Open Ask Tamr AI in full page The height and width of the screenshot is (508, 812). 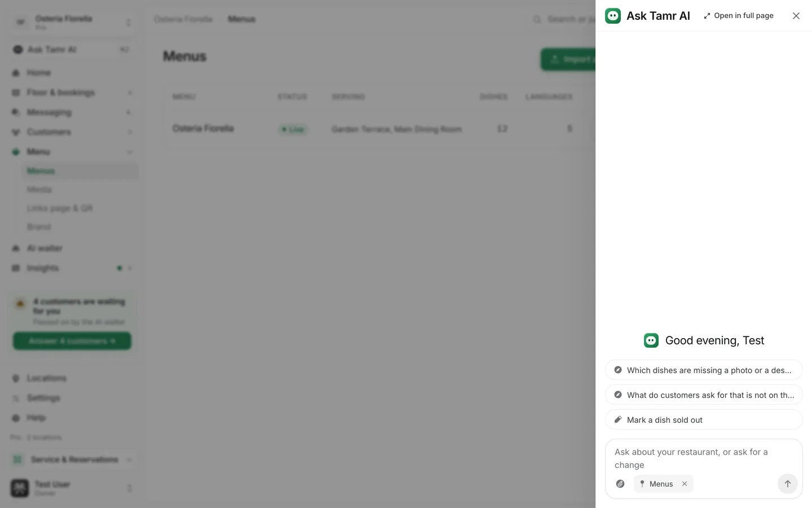tap(739, 16)
